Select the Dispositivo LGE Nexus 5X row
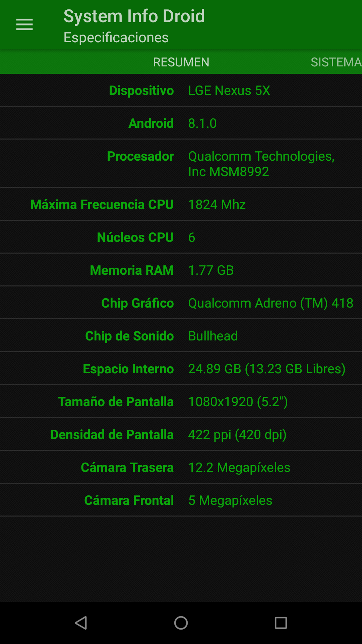The image size is (362, 644). point(181,90)
